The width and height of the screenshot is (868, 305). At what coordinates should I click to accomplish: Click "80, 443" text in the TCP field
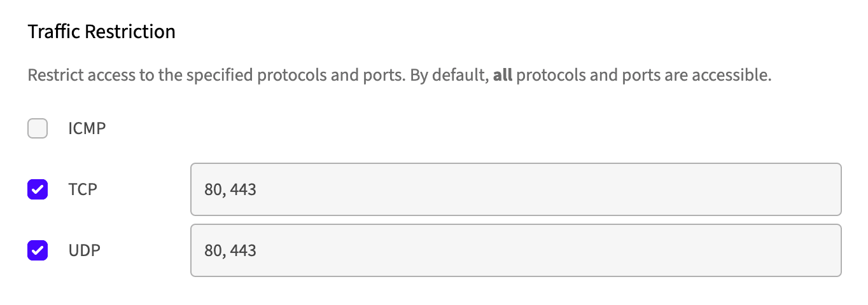coord(230,189)
